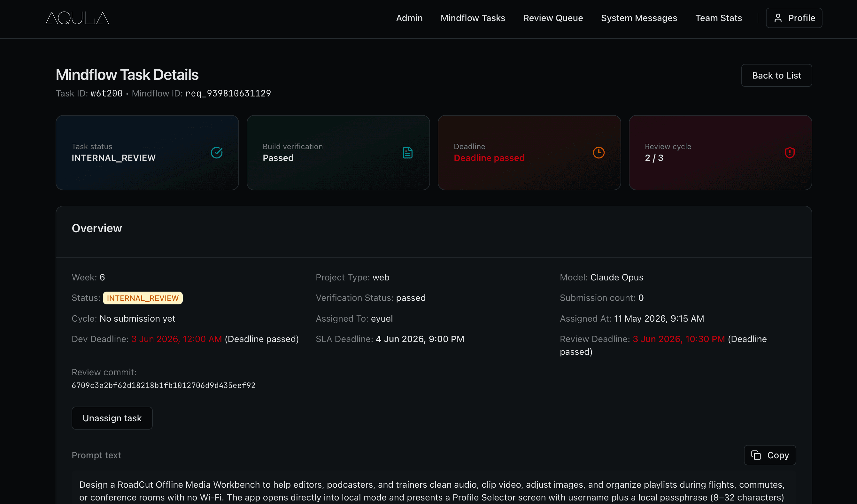
Task: Copy the prompt text
Action: pos(769,455)
